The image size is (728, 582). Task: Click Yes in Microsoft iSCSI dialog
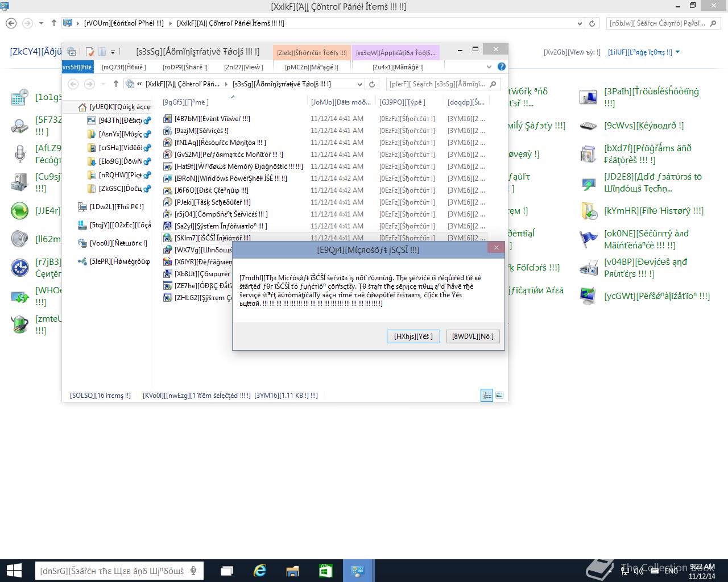(413, 336)
